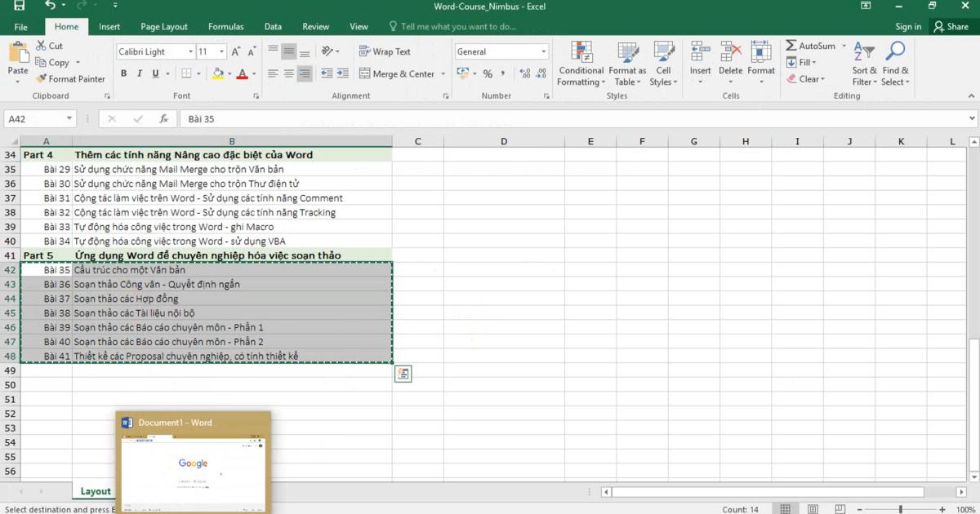Select the Format Painter tool
This screenshot has width=980, height=514.
coord(70,78)
